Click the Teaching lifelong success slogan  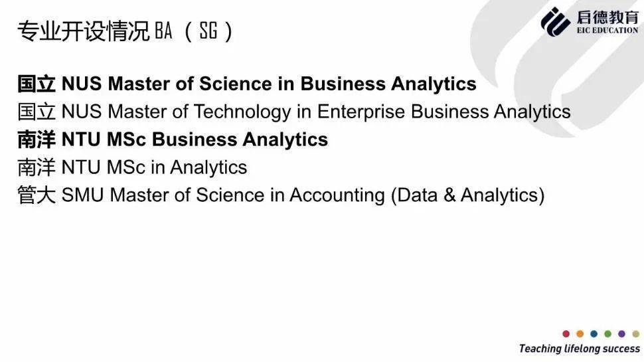click(579, 349)
